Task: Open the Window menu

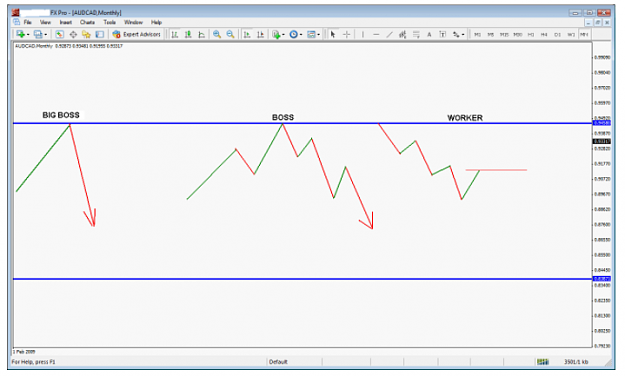Action: pyautogui.click(x=133, y=22)
